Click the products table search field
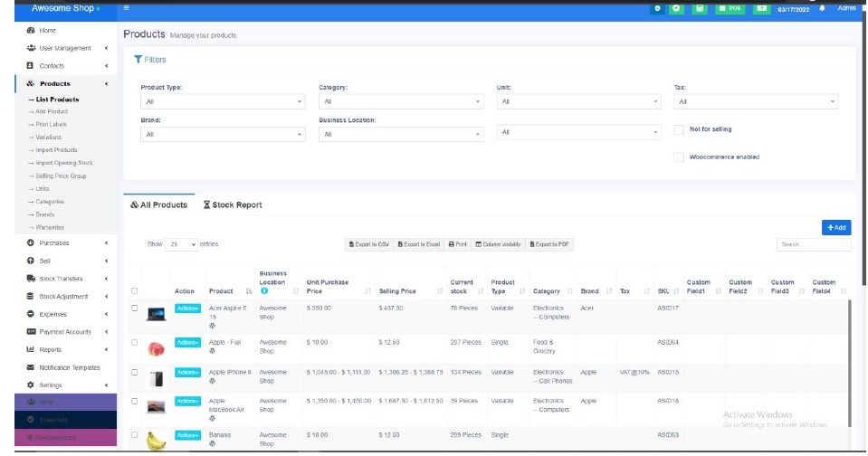Screen dimensions: 868x456 tap(813, 244)
